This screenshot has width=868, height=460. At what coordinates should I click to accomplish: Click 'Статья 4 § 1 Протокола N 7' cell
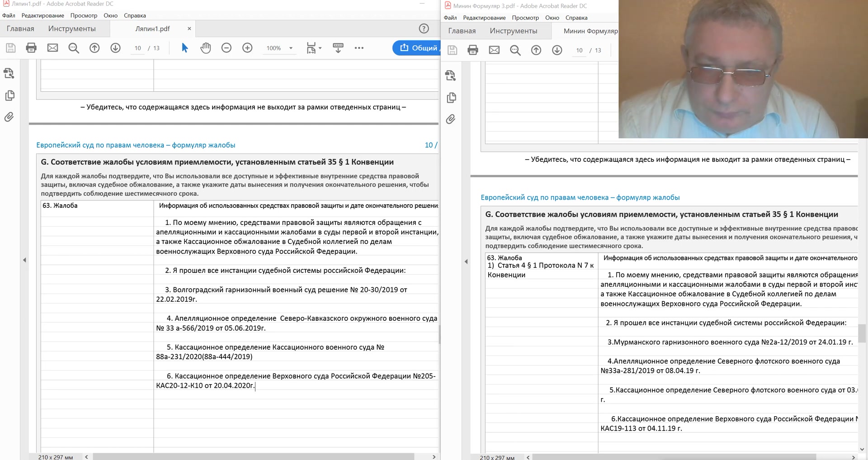pos(541,270)
